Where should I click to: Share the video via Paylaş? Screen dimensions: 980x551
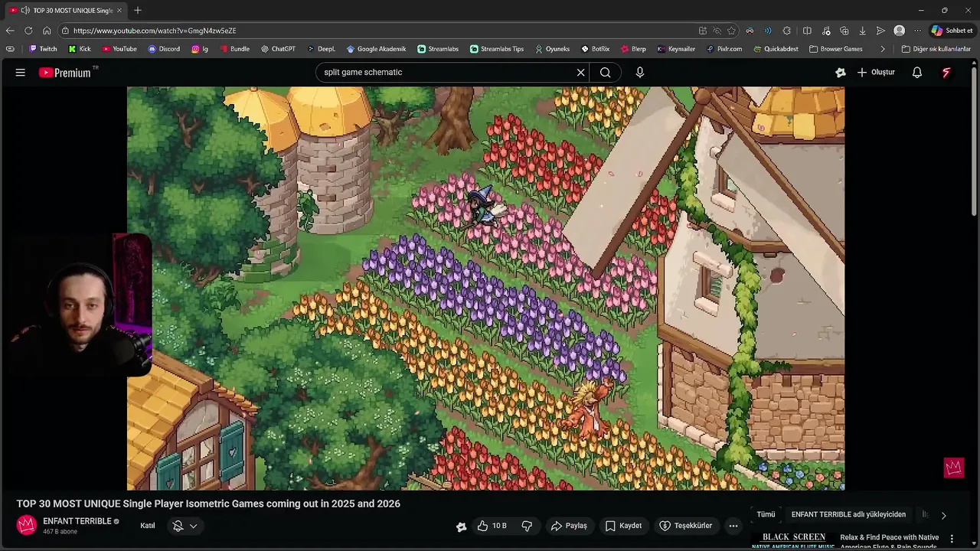[x=569, y=526]
